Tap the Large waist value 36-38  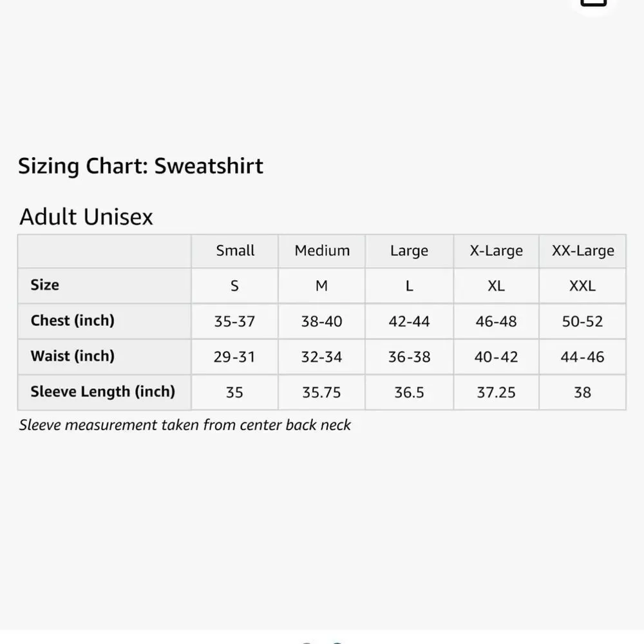(x=409, y=357)
